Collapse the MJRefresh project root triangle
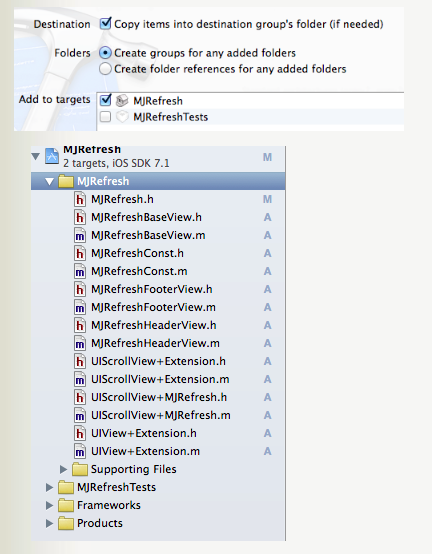Screen dimensions: 432x554 point(35,156)
